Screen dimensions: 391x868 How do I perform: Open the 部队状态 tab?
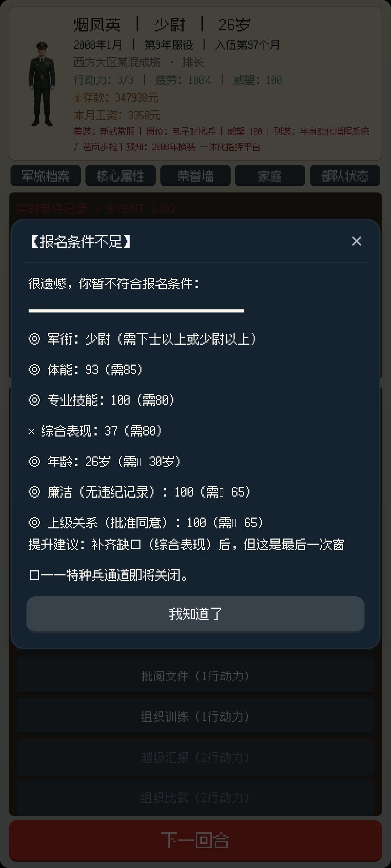[x=345, y=176]
